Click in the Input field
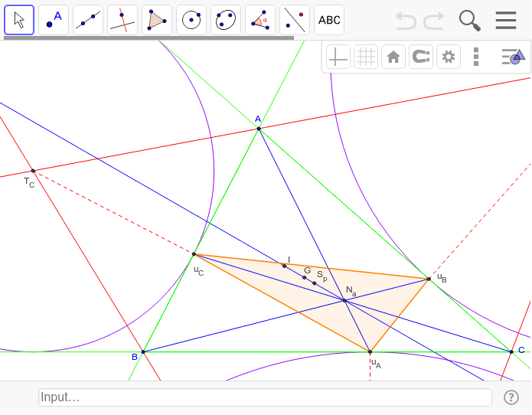Viewport: 532px width, 415px height. [265, 397]
